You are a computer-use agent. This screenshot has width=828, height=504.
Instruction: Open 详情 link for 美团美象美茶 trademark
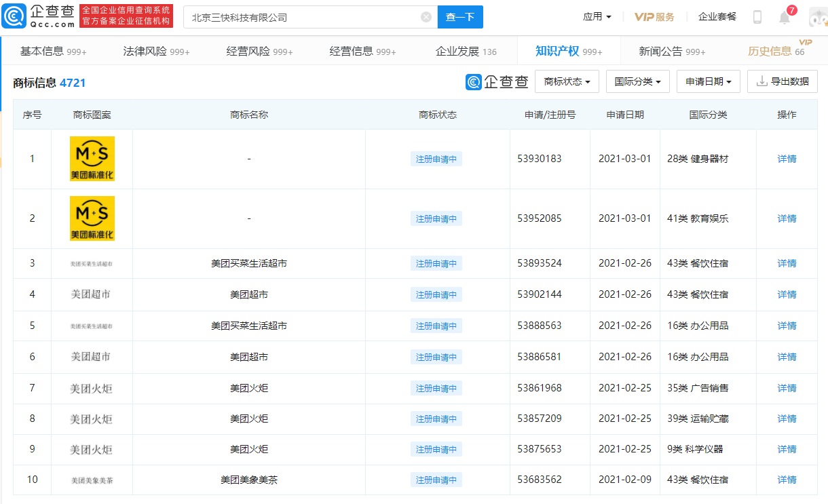pyautogui.click(x=787, y=480)
